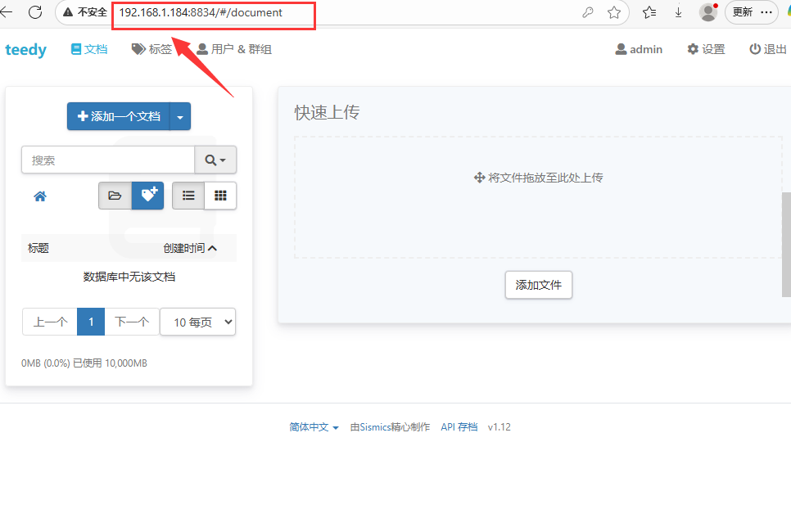Switch to list display mode

coord(188,196)
